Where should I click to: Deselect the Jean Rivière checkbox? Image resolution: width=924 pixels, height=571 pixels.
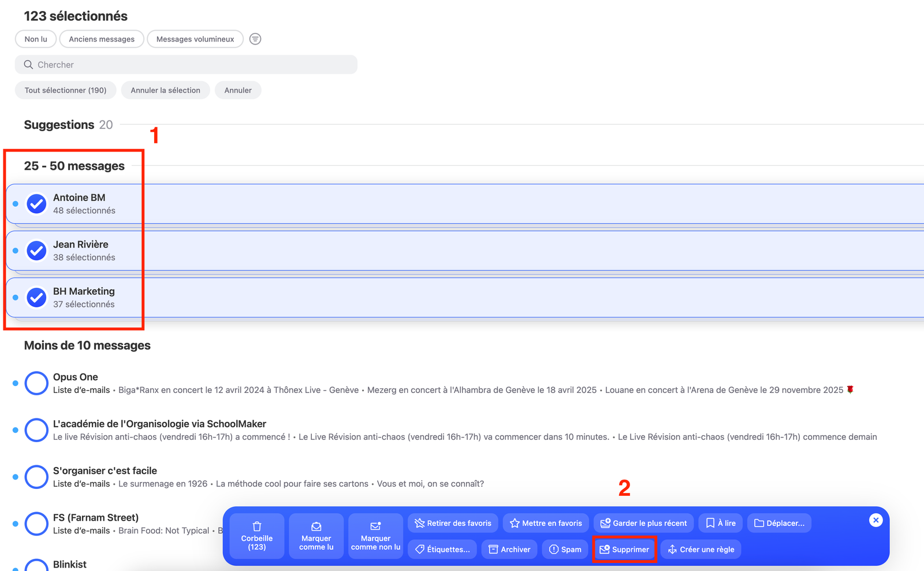pos(36,251)
